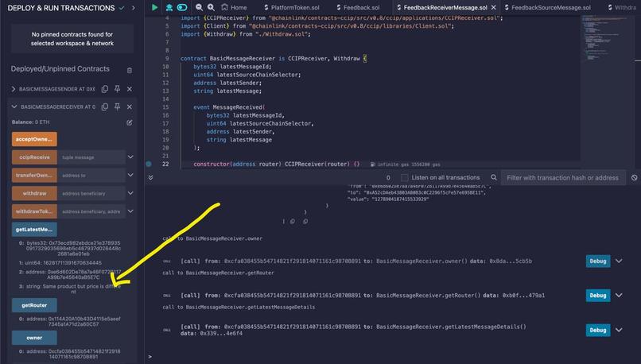Expand the BasicMessageReceiver.getRouter() call log
Image resolution: width=641 pixels, height=364 pixels.
click(619, 295)
